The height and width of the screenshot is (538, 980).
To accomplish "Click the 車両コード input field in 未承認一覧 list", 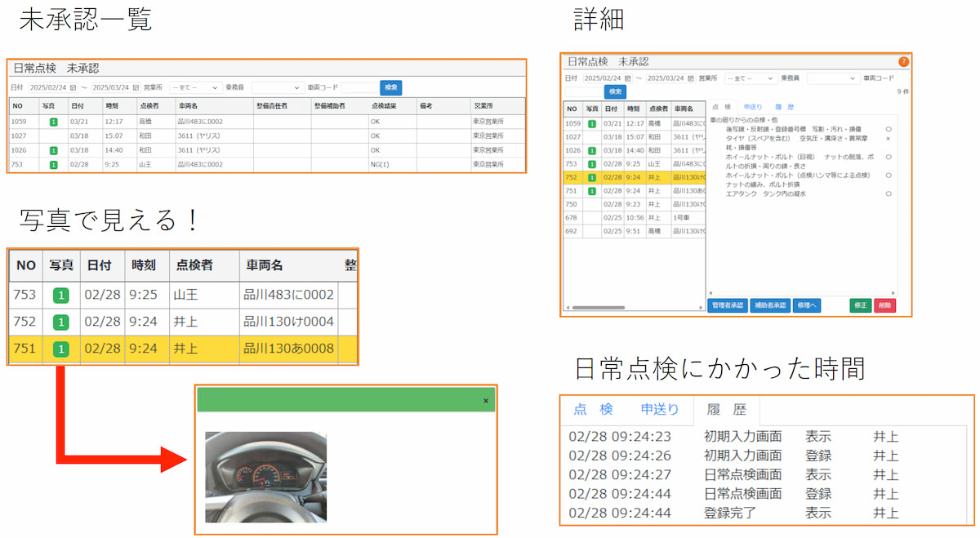I will pyautogui.click(x=358, y=87).
